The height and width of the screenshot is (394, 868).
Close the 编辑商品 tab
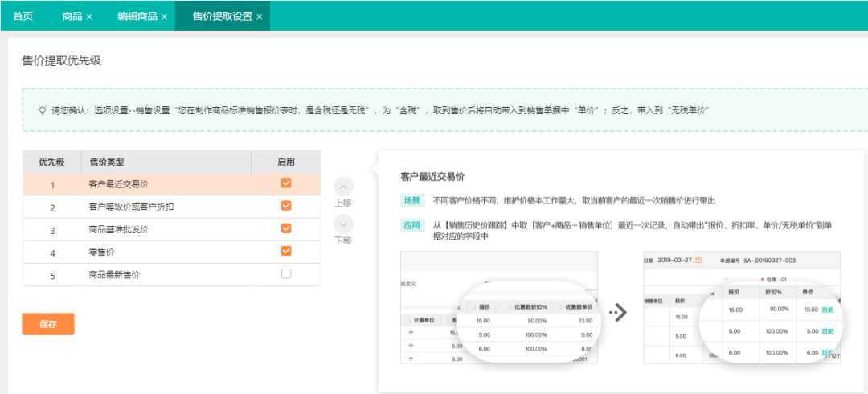(x=164, y=17)
